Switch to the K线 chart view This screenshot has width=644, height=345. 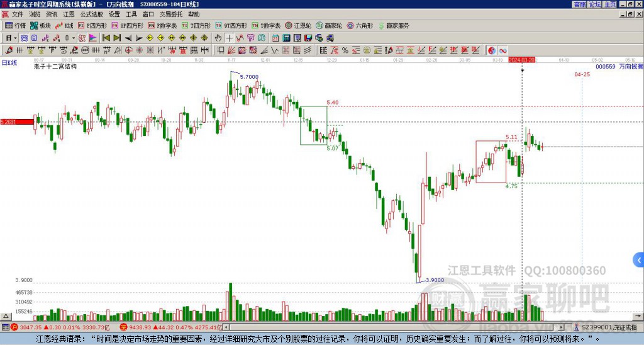(64, 25)
